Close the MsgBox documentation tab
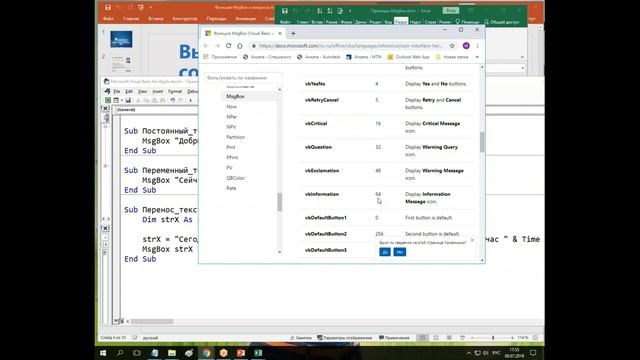The height and width of the screenshot is (360, 640). 280,33
